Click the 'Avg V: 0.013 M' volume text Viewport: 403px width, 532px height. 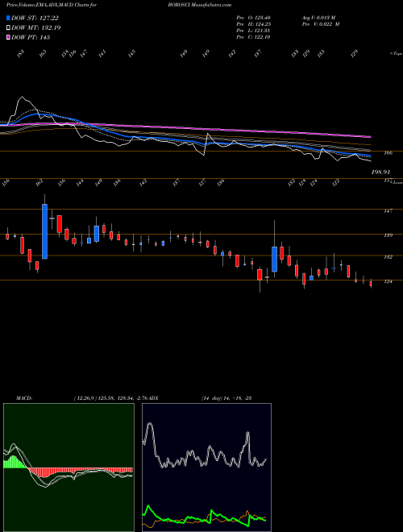318,18
